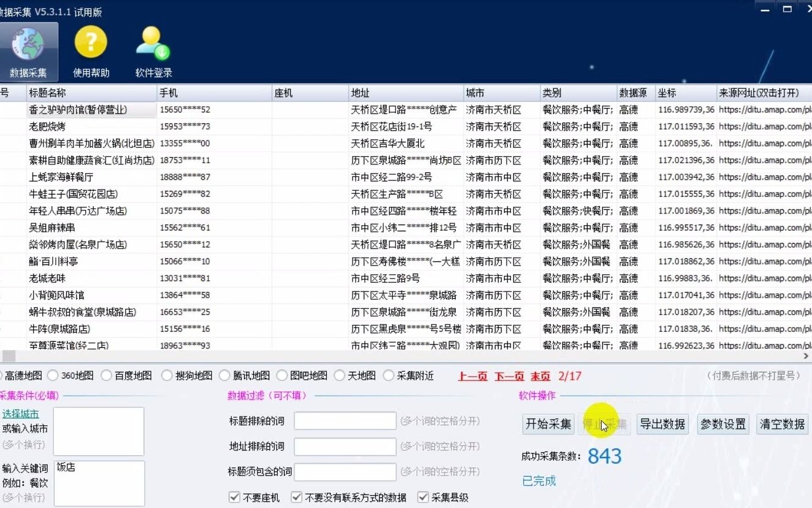Select row 老城老味
Screen dimensions: 812x508
405,279
